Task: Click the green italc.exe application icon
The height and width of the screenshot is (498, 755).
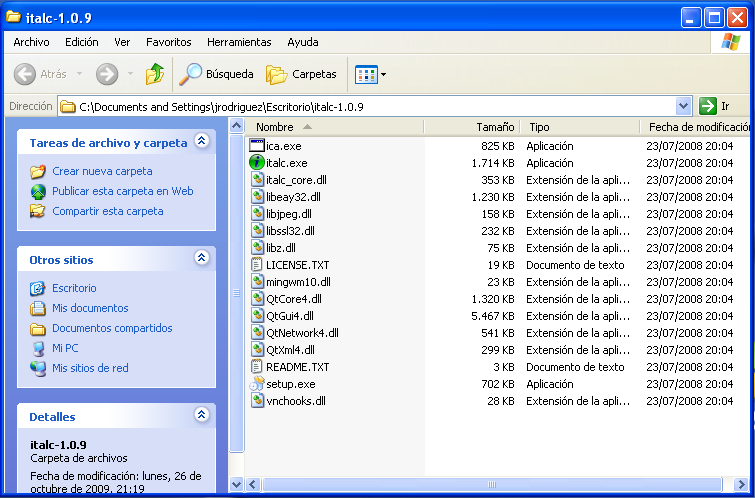Action: click(256, 163)
